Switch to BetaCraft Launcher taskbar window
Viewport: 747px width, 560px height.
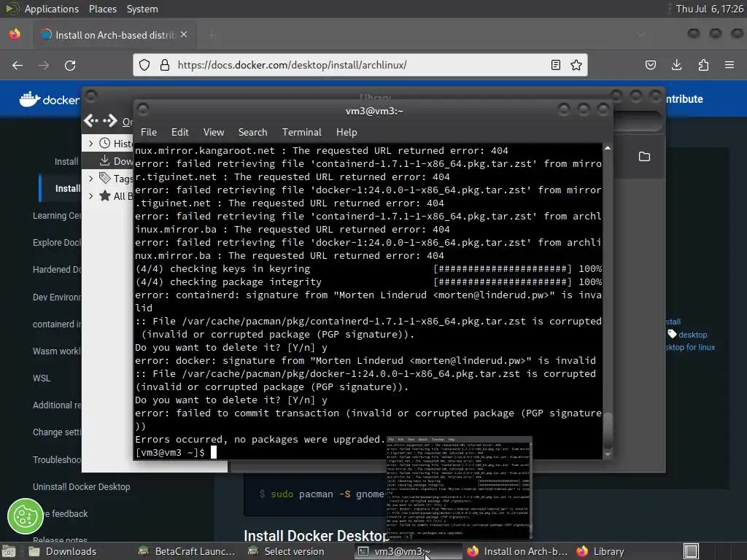pyautogui.click(x=187, y=551)
